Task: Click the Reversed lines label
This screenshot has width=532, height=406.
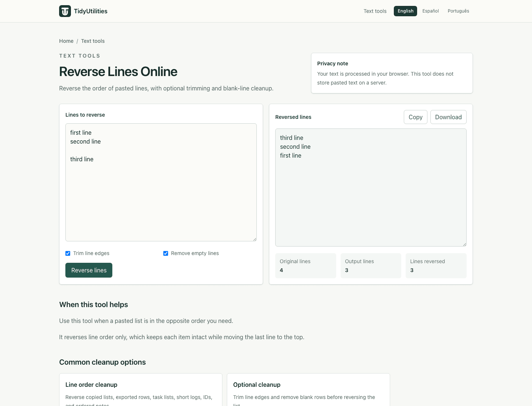Action: [x=293, y=117]
